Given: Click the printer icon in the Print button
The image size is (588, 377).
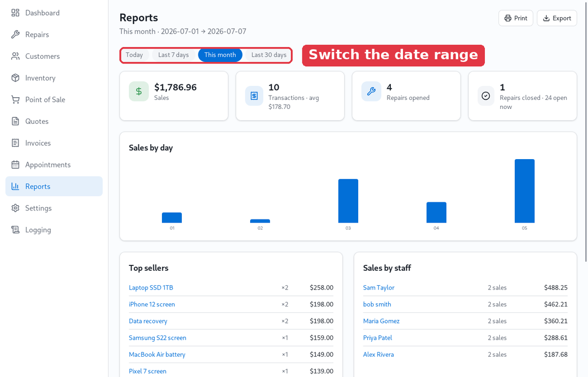Looking at the screenshot, I should click(508, 18).
